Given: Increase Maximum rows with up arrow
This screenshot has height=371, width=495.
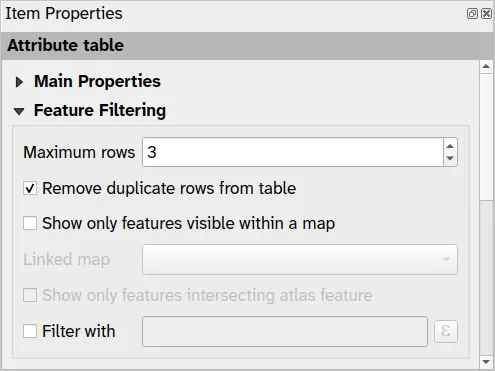Looking at the screenshot, I should [450, 146].
